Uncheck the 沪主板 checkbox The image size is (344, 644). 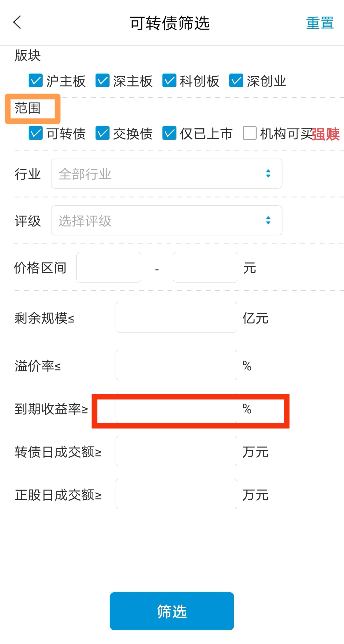(x=36, y=81)
